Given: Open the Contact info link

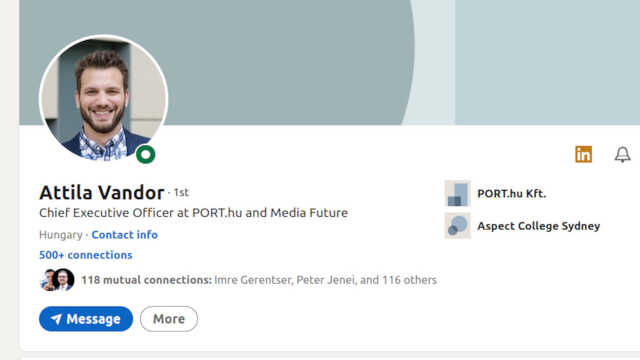Looking at the screenshot, I should [124, 235].
